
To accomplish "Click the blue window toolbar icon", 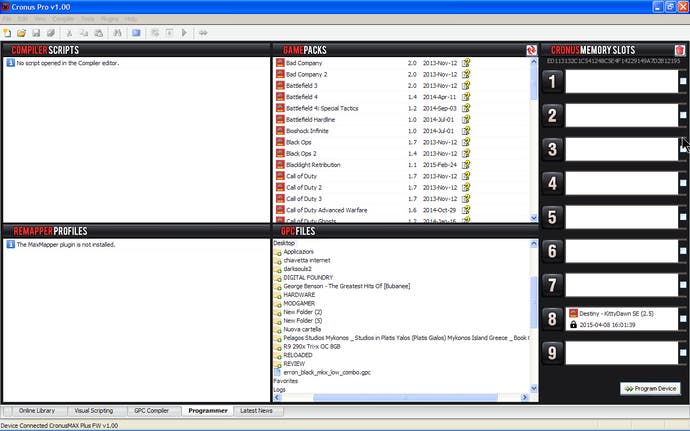I will (136, 33).
